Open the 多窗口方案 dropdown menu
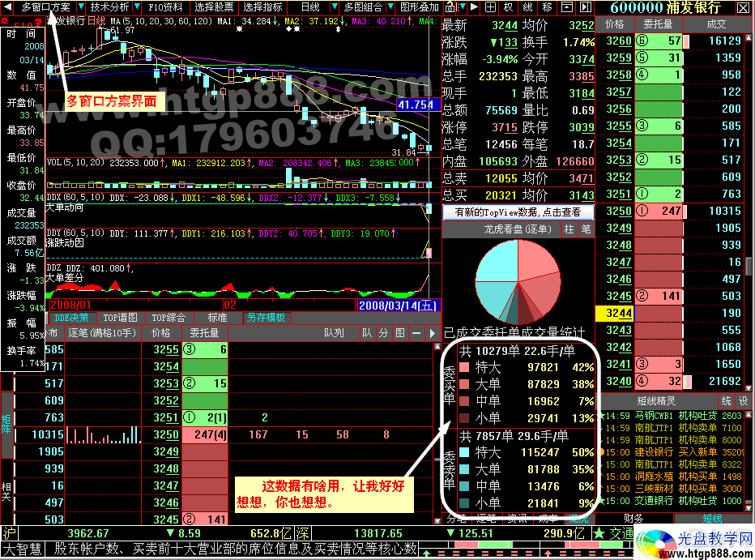 tap(45, 7)
